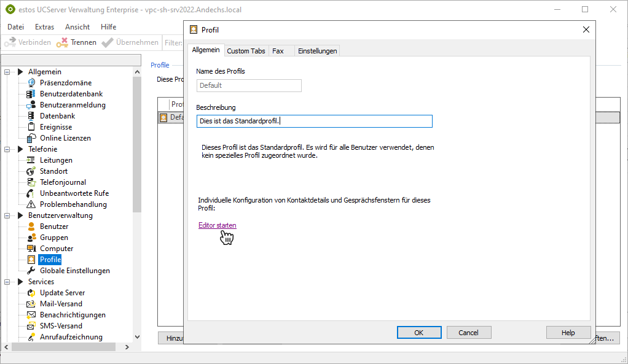Click the Unbeantwortete Rufe phone icon
Viewport: 628px width, 364px height.
pos(31,193)
